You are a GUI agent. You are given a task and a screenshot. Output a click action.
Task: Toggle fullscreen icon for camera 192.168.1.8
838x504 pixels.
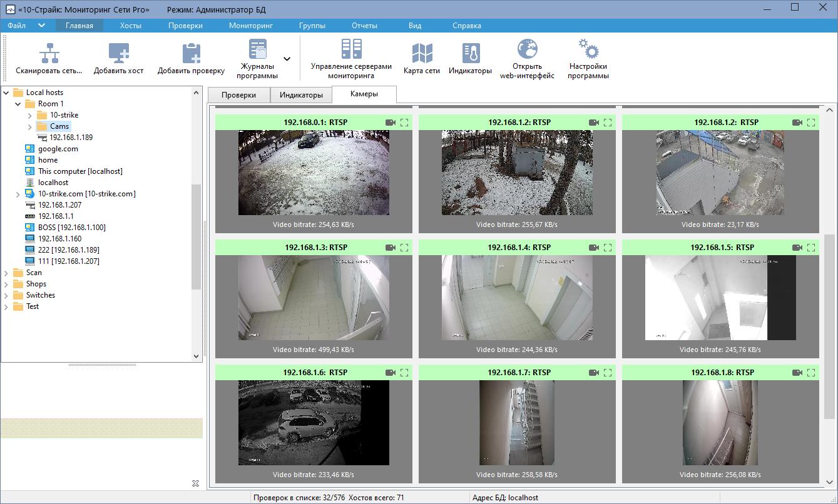811,373
